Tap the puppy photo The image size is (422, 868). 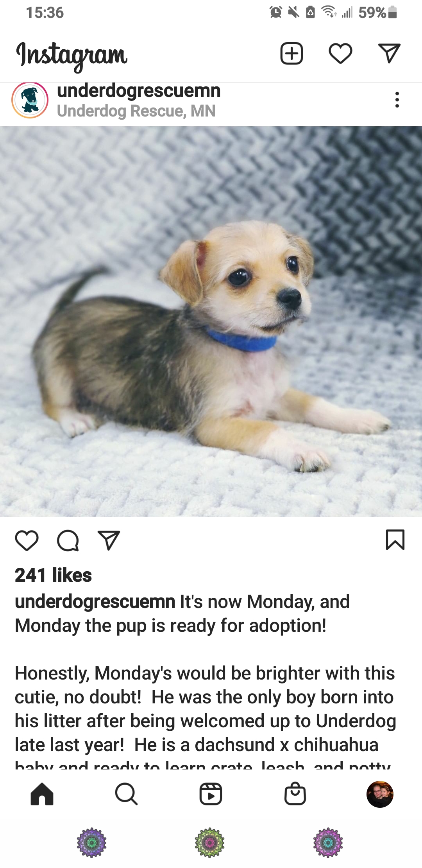[211, 321]
